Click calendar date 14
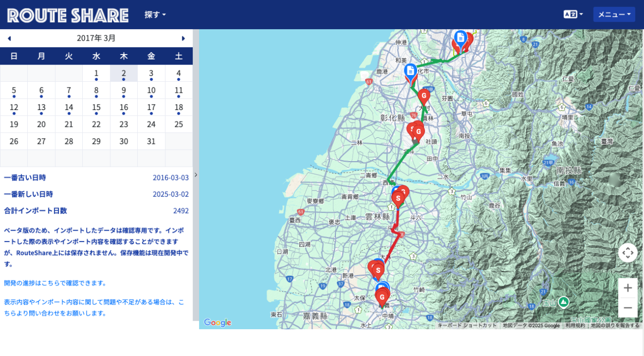Viewport: 644px width, 356px height. [69, 107]
